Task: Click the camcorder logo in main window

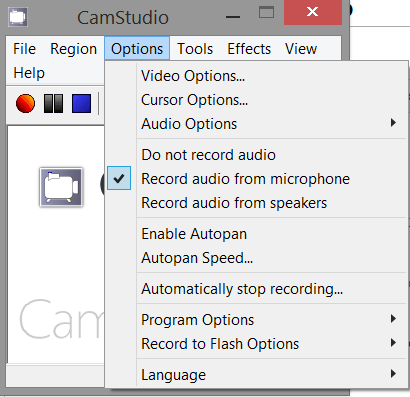Action: tap(61, 187)
